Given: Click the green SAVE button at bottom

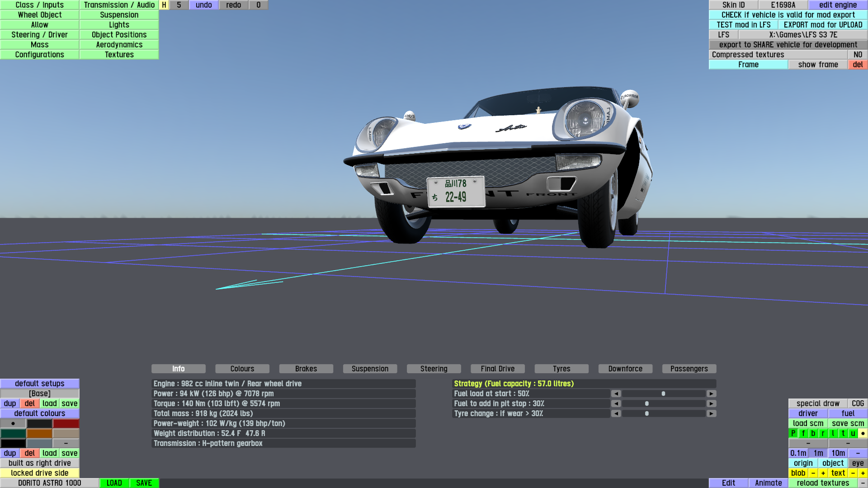Looking at the screenshot, I should (x=144, y=483).
